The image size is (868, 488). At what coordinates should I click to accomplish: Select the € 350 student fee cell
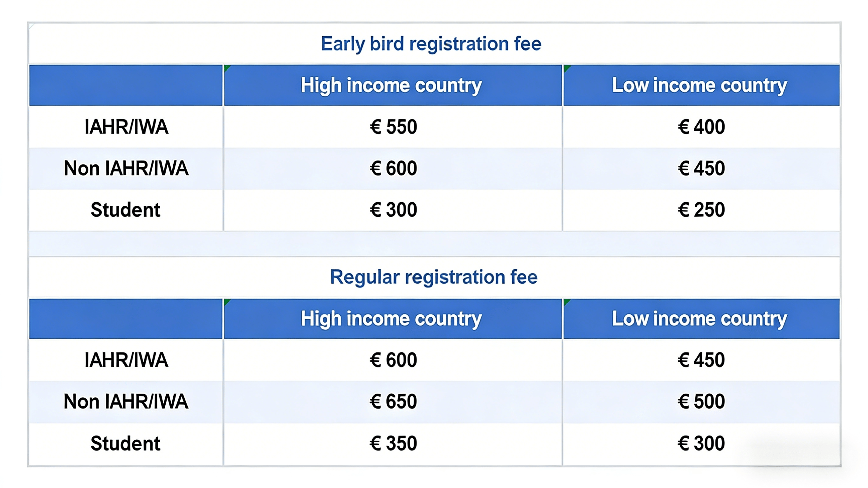tap(393, 443)
